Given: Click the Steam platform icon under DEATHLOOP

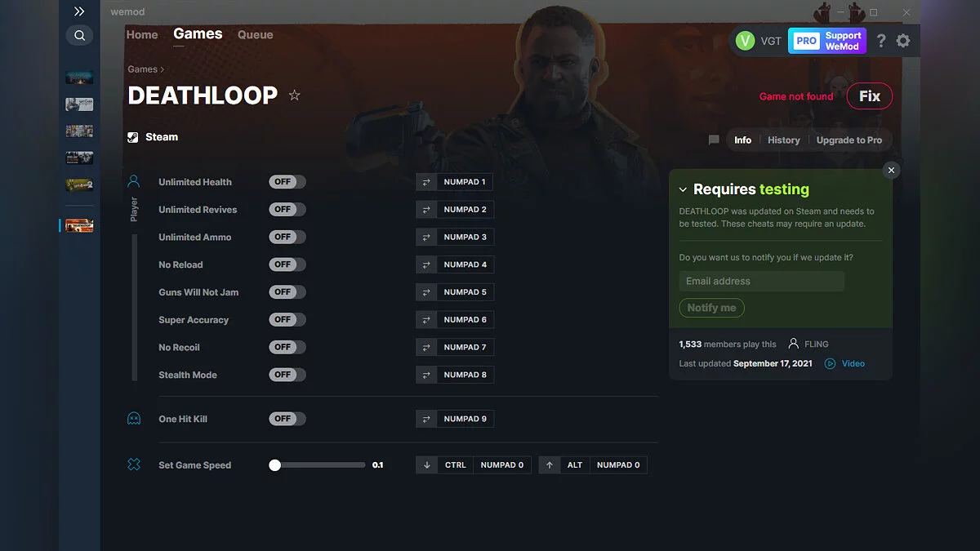Looking at the screenshot, I should click(x=132, y=136).
